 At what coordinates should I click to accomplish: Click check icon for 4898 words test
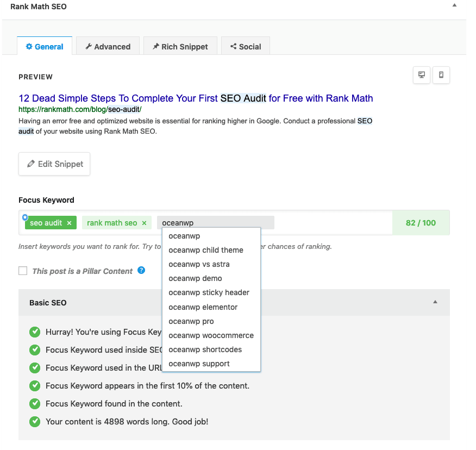(35, 421)
